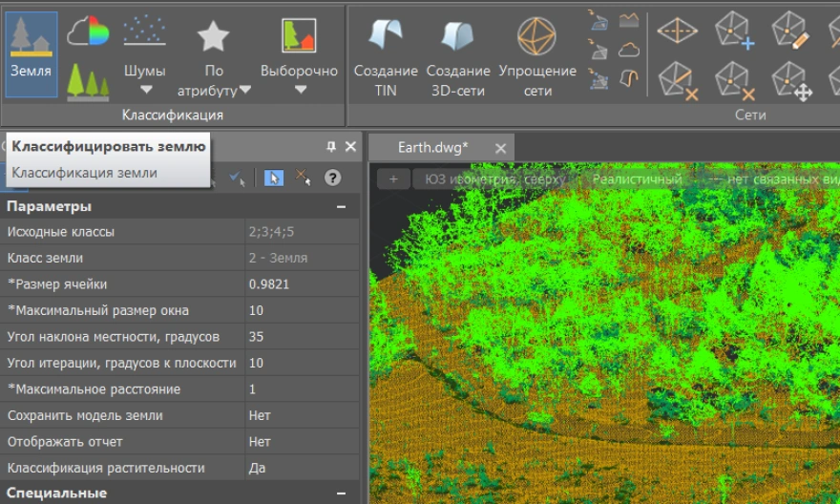Click the ЮЗ изометрия view label
This screenshot has width=840, height=504.
point(494,178)
